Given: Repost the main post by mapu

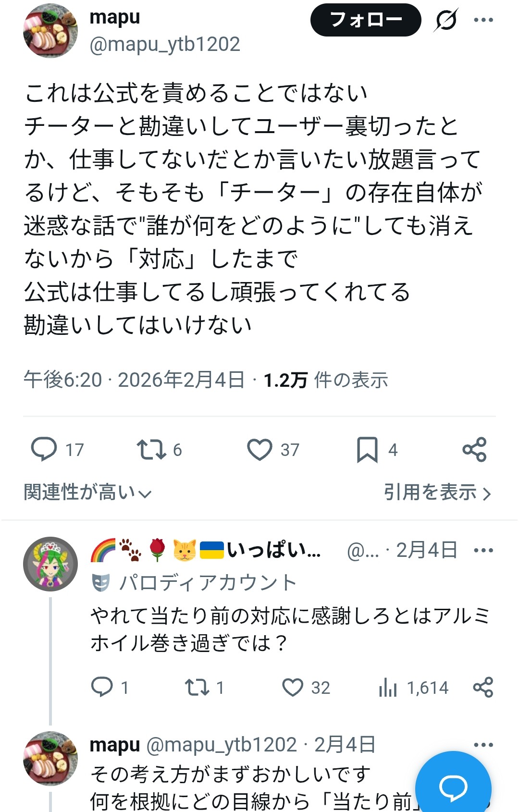Looking at the screenshot, I should pos(152,450).
